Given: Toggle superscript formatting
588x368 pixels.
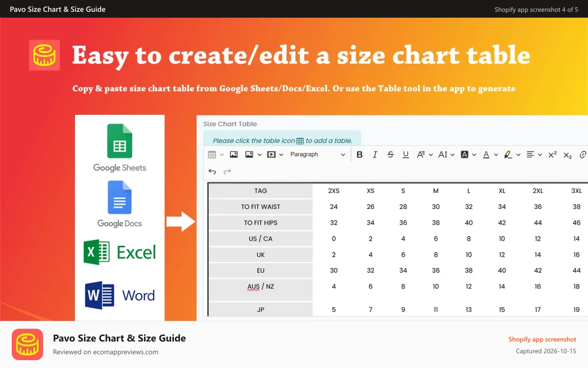Looking at the screenshot, I should pos(552,155).
